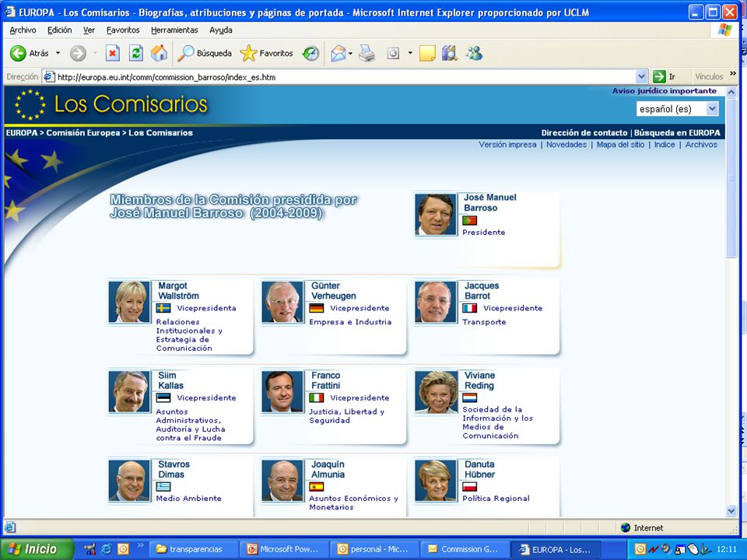
Task: Click the Swedish flag beside Vicepresidenta
Action: [x=163, y=308]
